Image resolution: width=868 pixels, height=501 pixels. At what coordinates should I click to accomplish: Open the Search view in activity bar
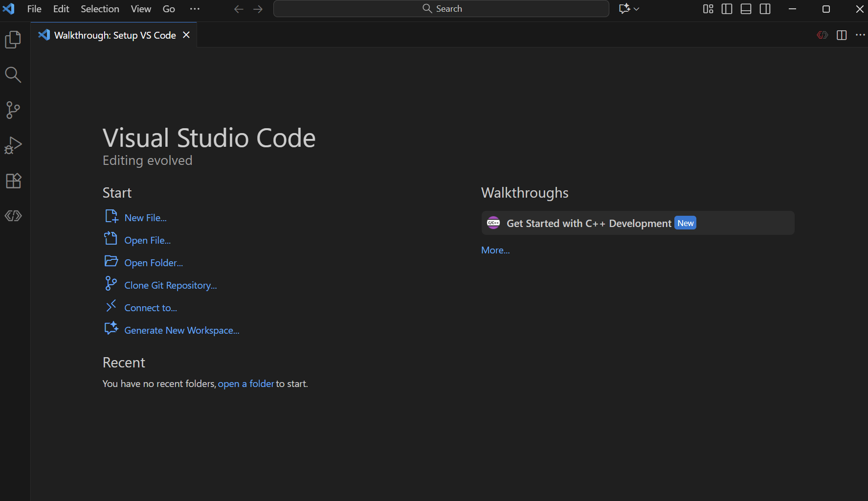[x=13, y=75]
